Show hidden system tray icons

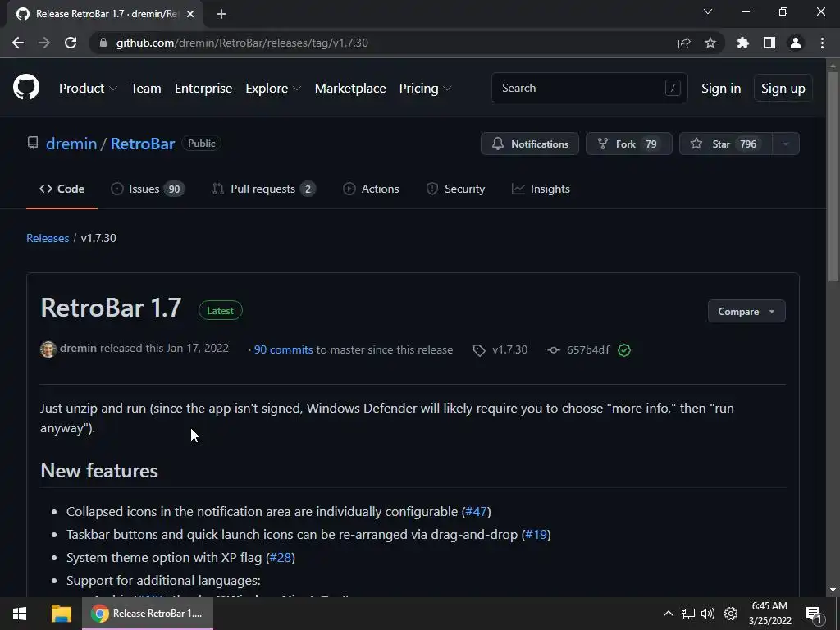coord(668,614)
